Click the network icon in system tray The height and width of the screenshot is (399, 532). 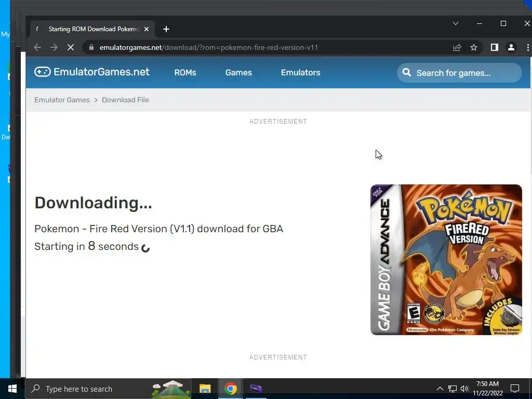pyautogui.click(x=453, y=389)
